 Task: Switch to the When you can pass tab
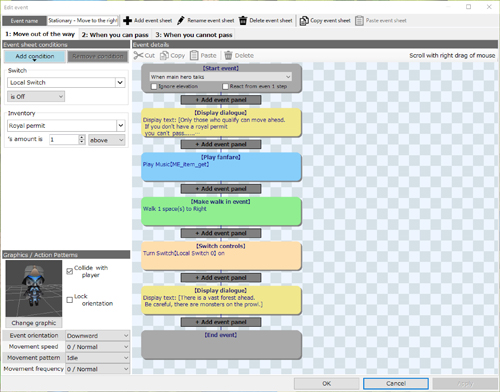click(115, 35)
